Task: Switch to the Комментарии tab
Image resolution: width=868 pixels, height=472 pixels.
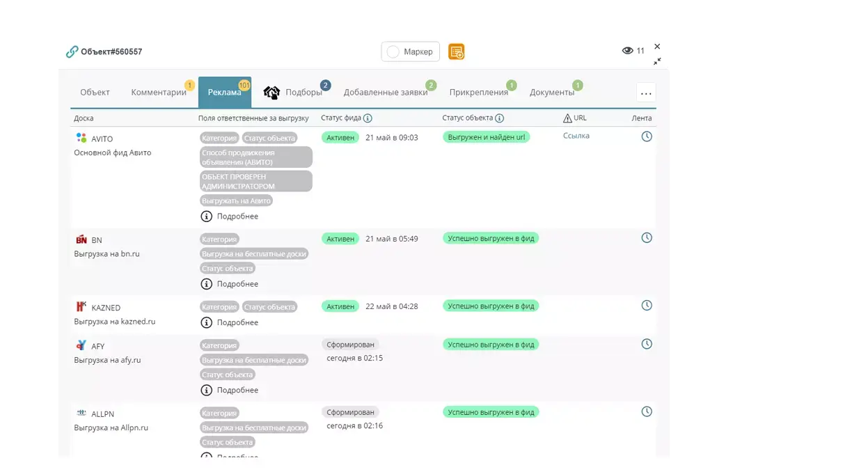Action: point(159,93)
